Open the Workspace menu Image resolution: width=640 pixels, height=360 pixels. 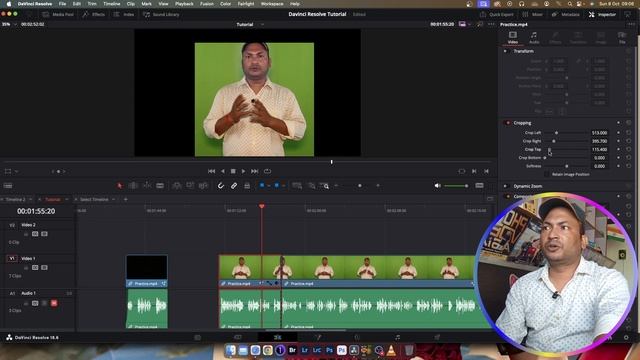click(272, 4)
